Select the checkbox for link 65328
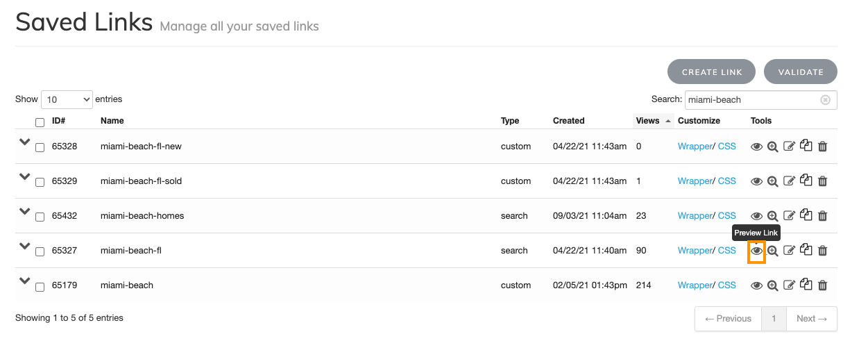 point(40,147)
